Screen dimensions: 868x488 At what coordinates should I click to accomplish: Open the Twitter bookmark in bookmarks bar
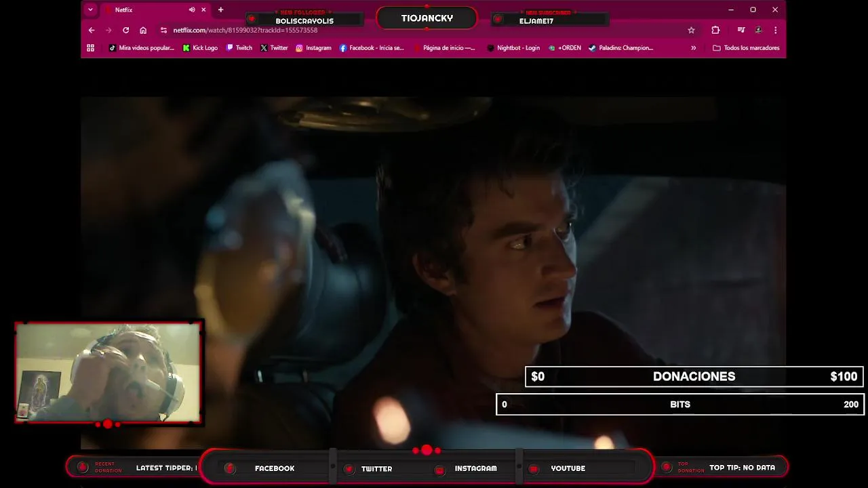(x=274, y=48)
